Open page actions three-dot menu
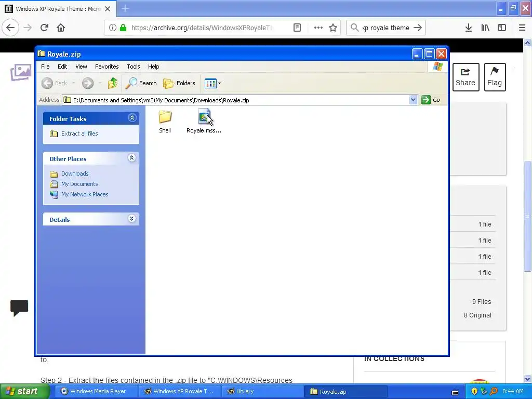 point(318,28)
